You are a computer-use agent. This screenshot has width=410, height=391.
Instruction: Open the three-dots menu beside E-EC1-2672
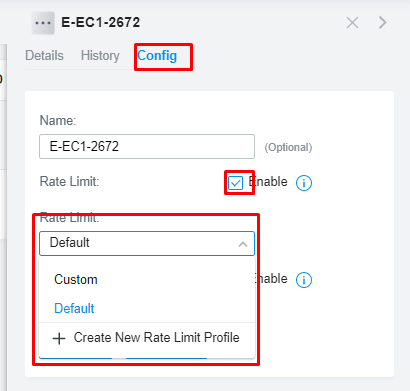43,23
